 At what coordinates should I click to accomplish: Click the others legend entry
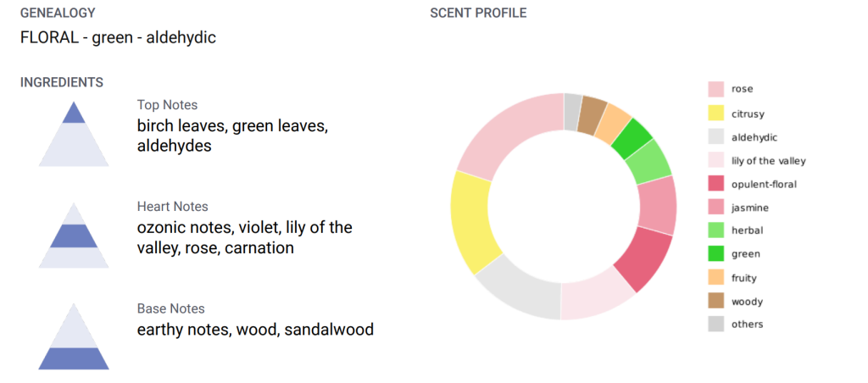[747, 325]
